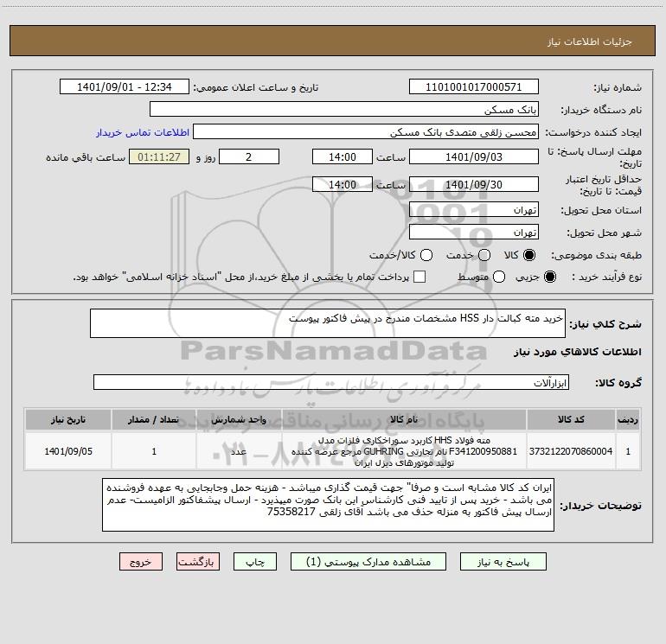Click the deadline date field 1401/09/03
666x644 pixels.
[x=474, y=156]
